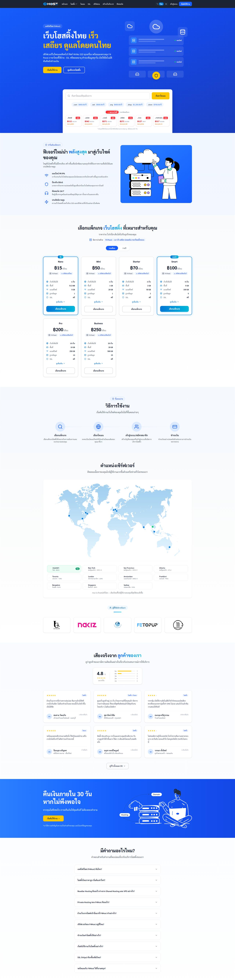Switch site language to ไทย

pyautogui.click(x=161, y=4)
